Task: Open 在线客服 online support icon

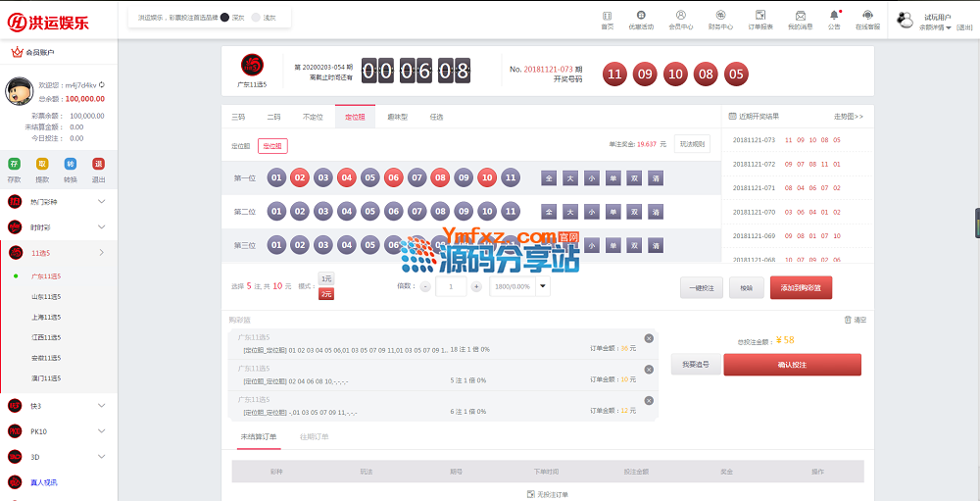Action: coord(867,17)
